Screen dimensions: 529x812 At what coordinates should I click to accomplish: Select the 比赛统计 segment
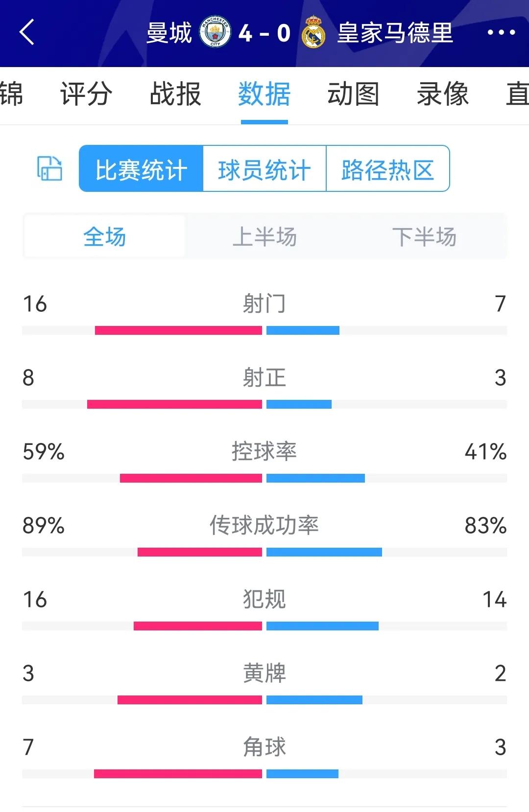point(141,169)
